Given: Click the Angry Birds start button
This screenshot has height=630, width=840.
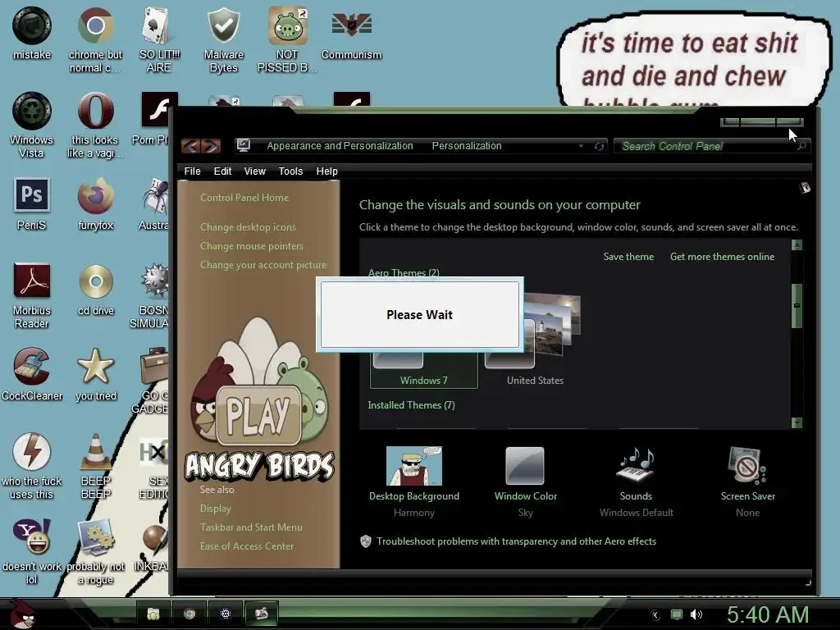Looking at the screenshot, I should tap(21, 614).
